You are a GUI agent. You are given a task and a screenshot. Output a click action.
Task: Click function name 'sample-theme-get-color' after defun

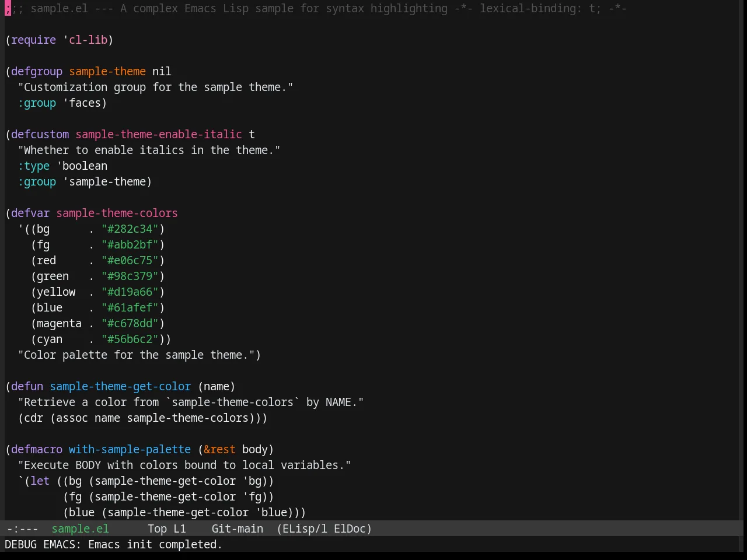click(120, 386)
